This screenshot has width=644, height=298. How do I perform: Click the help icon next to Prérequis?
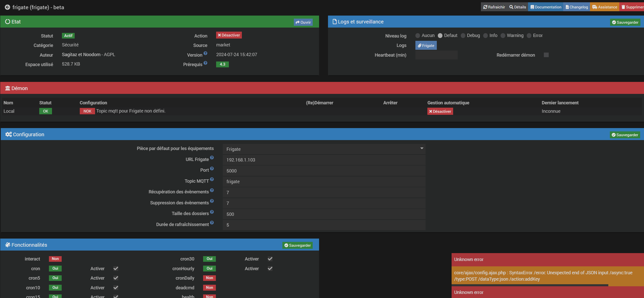click(205, 63)
